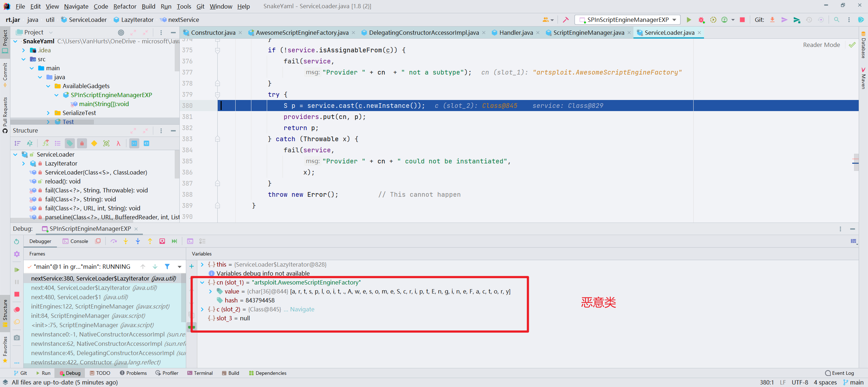Start debugging with the Debug icon
This screenshot has width=868, height=387.
(x=701, y=20)
